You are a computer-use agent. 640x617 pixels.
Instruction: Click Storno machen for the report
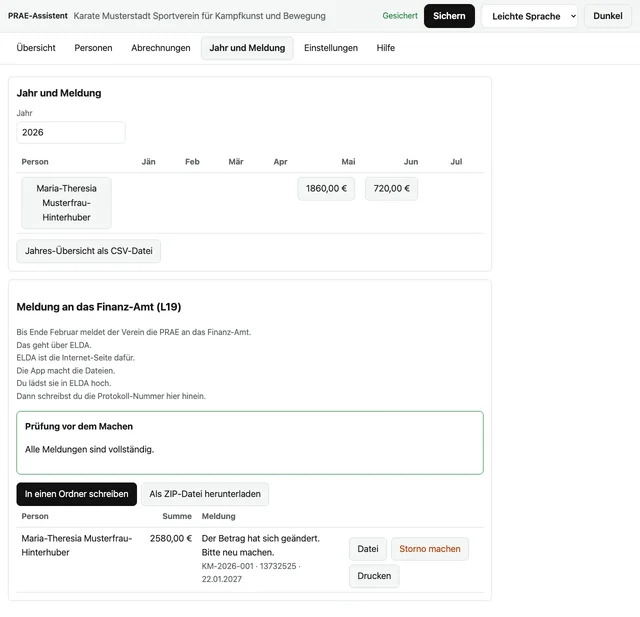tap(430, 549)
